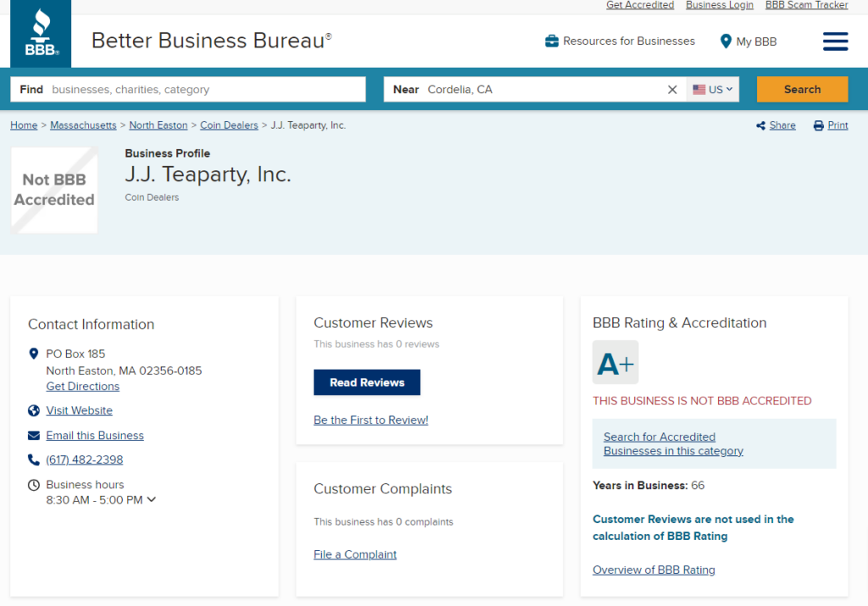Click the envelope icon beside Email this Business
The height and width of the screenshot is (606, 868).
[34, 436]
